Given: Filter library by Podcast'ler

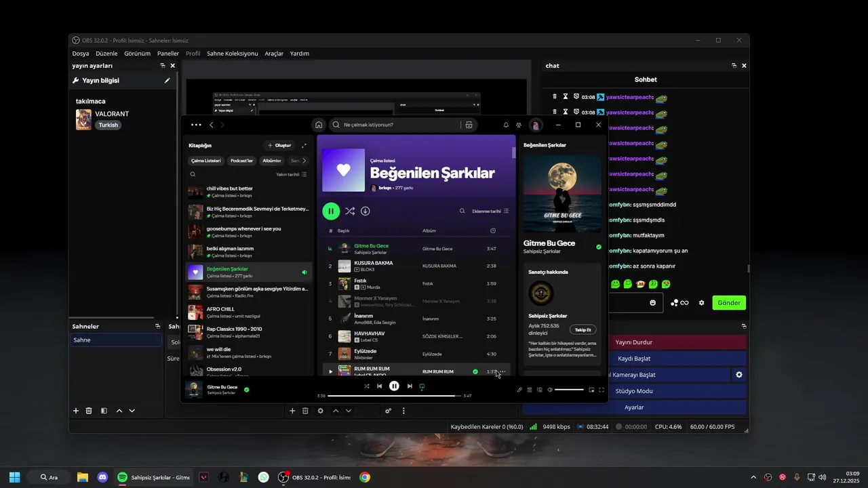Looking at the screenshot, I should pyautogui.click(x=241, y=161).
